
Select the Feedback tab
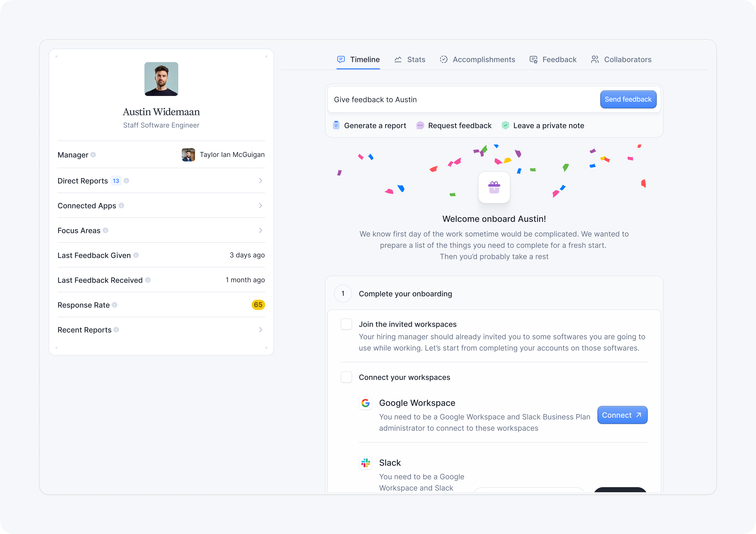[553, 60]
